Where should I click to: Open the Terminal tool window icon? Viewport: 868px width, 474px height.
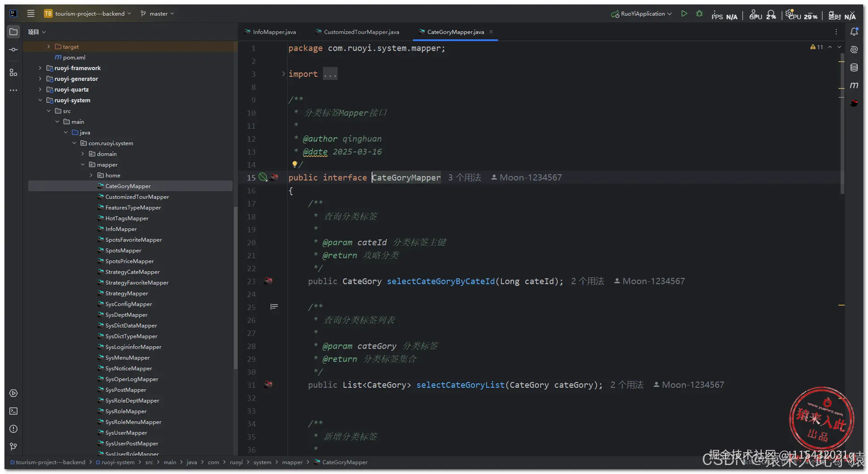click(x=13, y=411)
